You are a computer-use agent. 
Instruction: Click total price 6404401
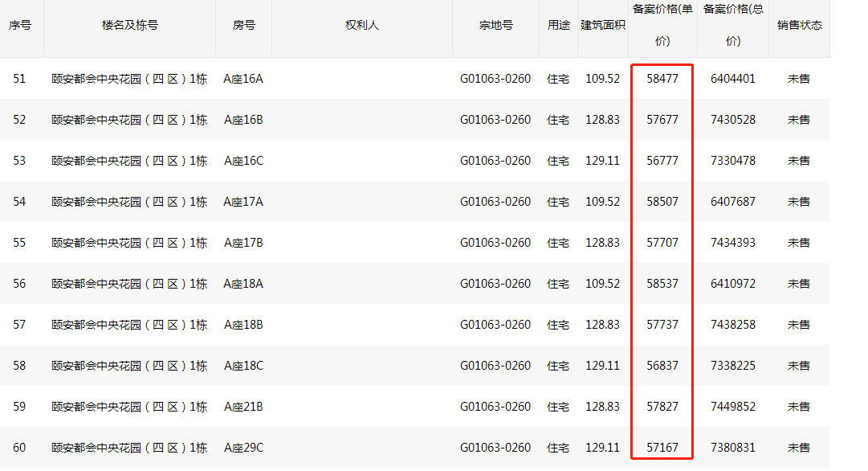coord(733,79)
